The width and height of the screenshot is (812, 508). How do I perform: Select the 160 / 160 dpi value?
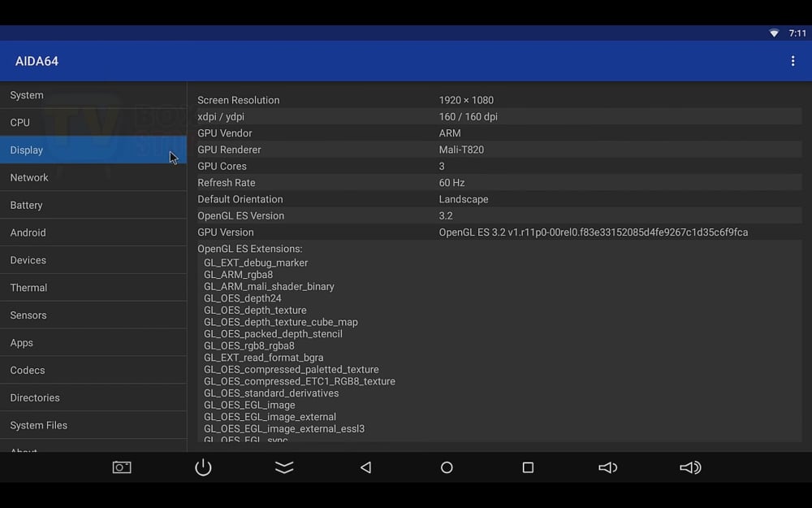point(469,116)
